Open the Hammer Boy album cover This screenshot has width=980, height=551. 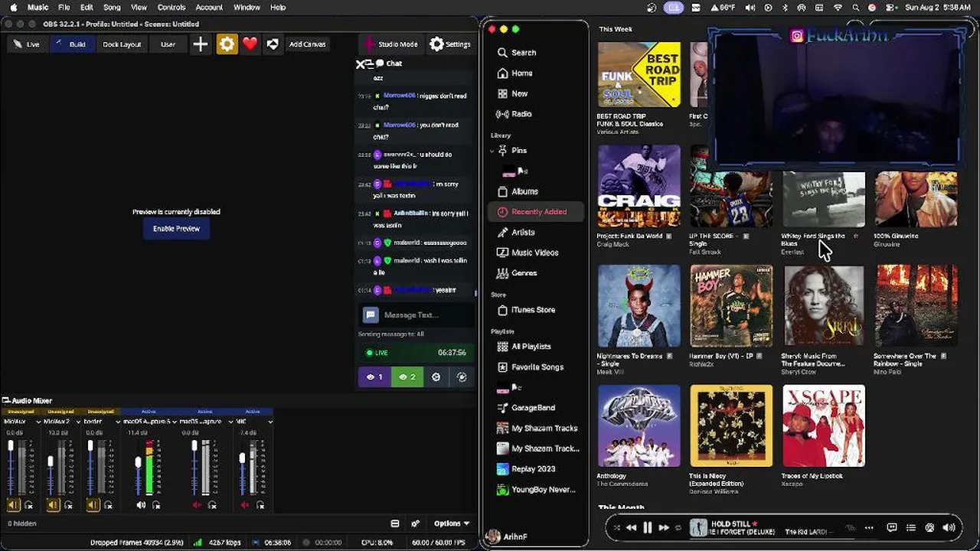pyautogui.click(x=731, y=306)
